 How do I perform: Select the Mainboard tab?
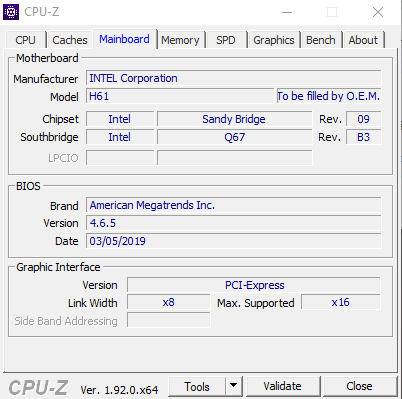point(124,39)
